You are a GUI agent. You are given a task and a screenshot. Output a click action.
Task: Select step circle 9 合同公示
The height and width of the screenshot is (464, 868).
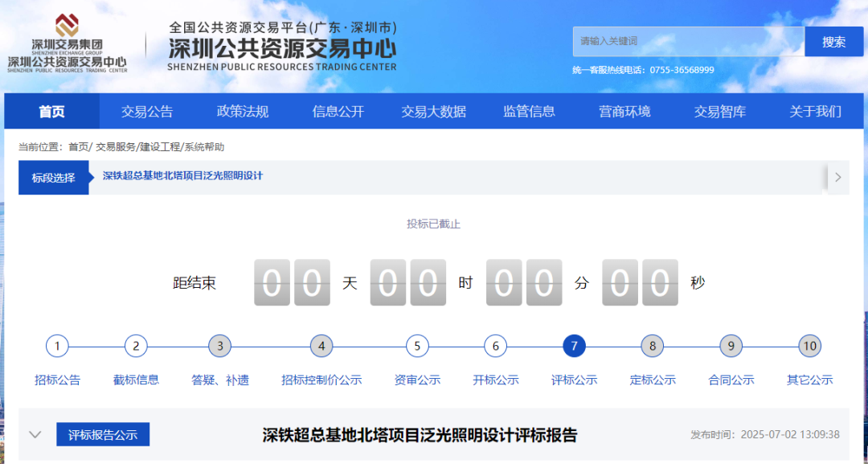pos(731,346)
